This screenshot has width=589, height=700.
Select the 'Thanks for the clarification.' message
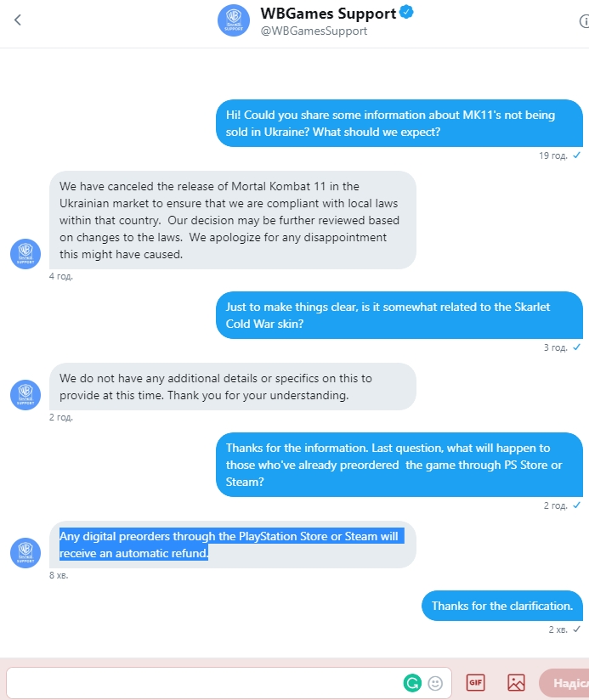point(501,606)
